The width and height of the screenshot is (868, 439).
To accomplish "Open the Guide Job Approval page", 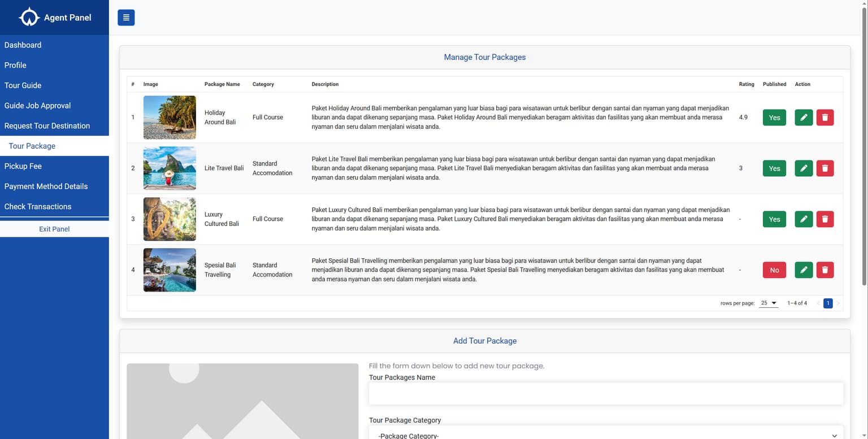I will coord(37,105).
